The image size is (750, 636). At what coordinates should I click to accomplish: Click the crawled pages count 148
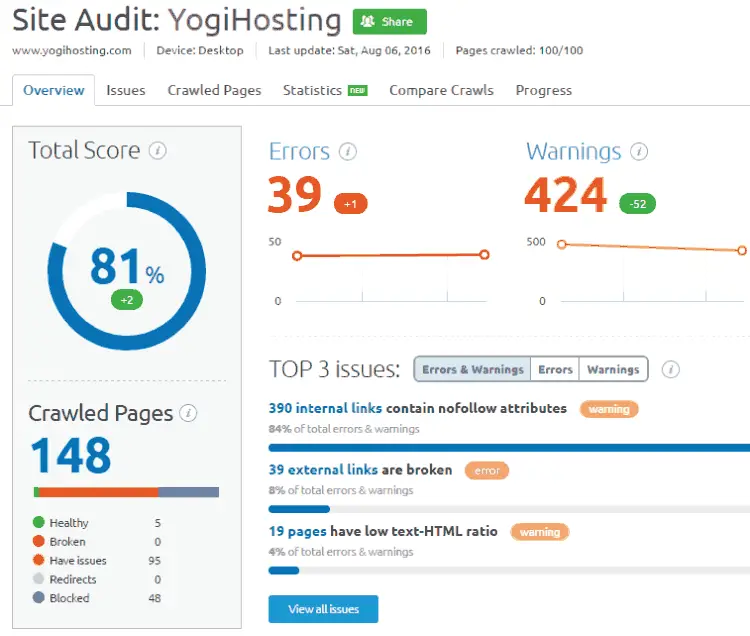(71, 455)
